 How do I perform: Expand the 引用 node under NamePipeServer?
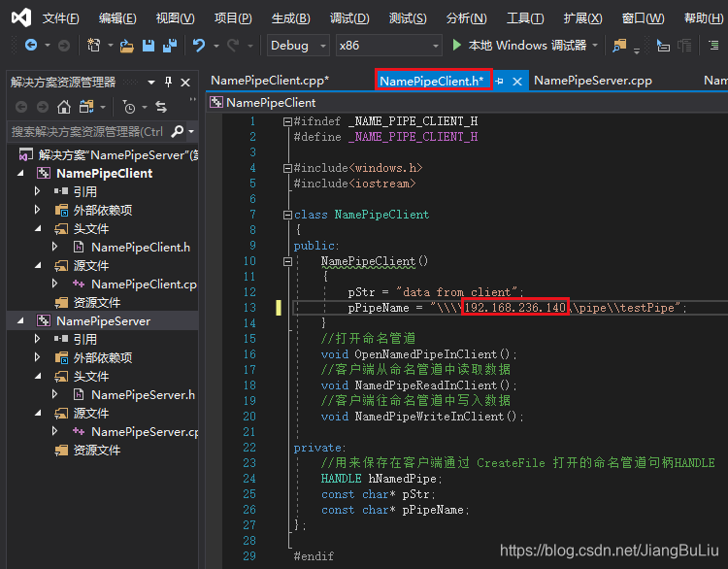[37, 339]
